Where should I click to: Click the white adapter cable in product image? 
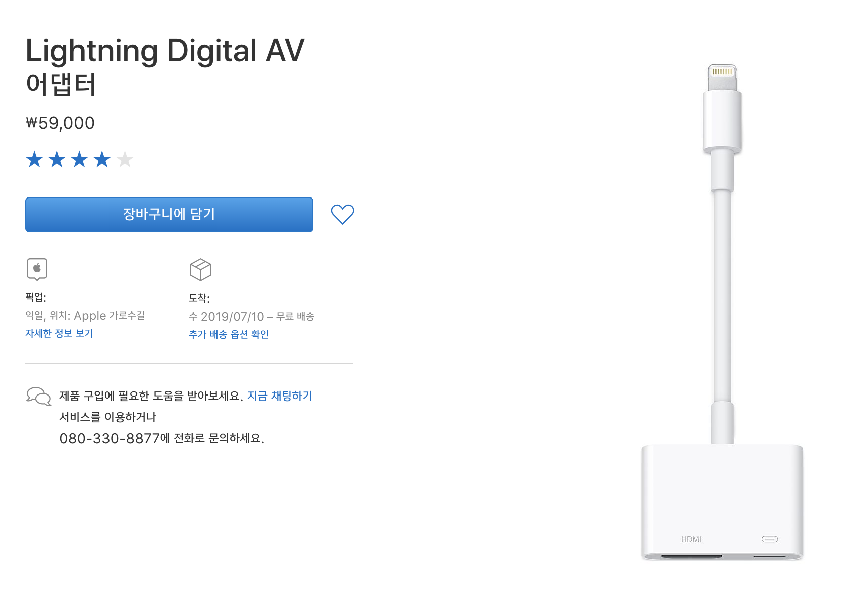click(722, 296)
